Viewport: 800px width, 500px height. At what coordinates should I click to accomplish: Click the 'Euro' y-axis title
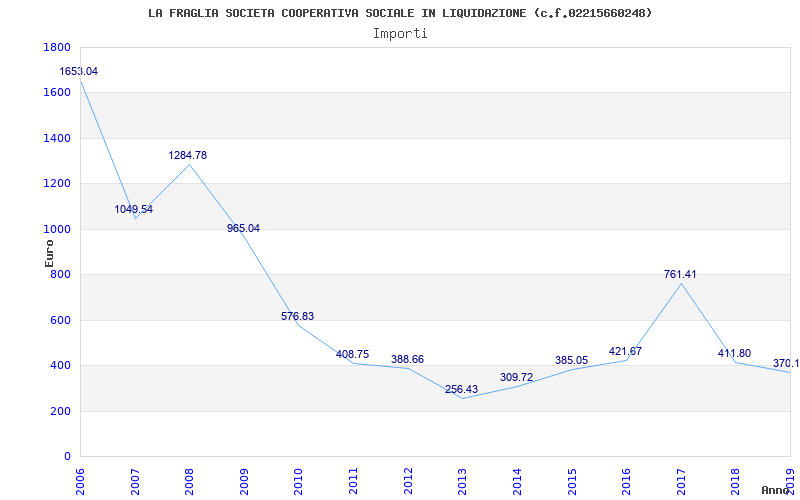[48, 254]
